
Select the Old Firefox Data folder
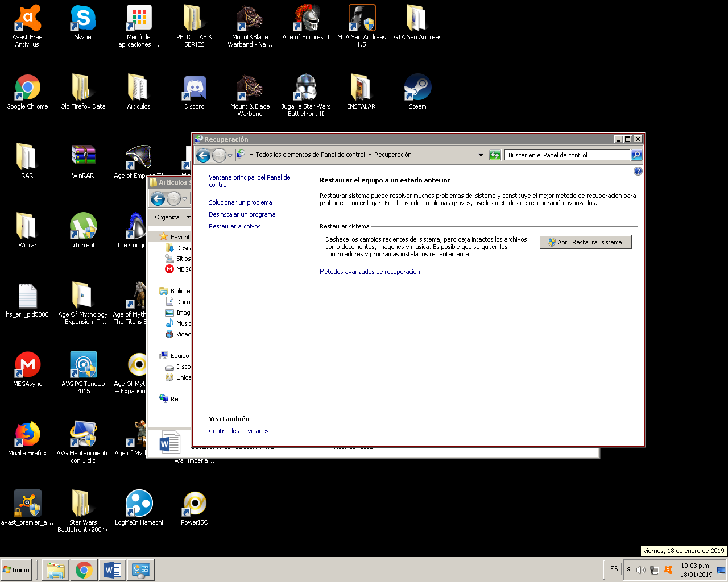coord(83,92)
